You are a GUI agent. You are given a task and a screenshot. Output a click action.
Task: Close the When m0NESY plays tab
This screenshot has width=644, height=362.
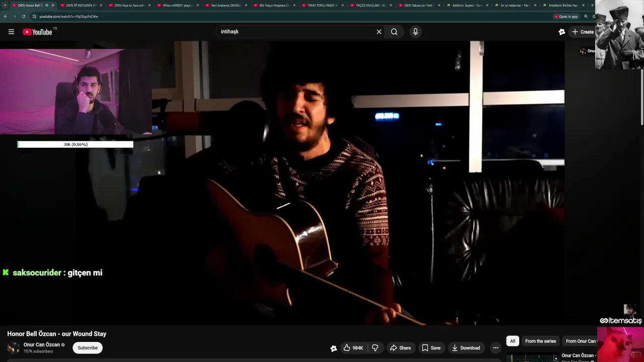198,5
